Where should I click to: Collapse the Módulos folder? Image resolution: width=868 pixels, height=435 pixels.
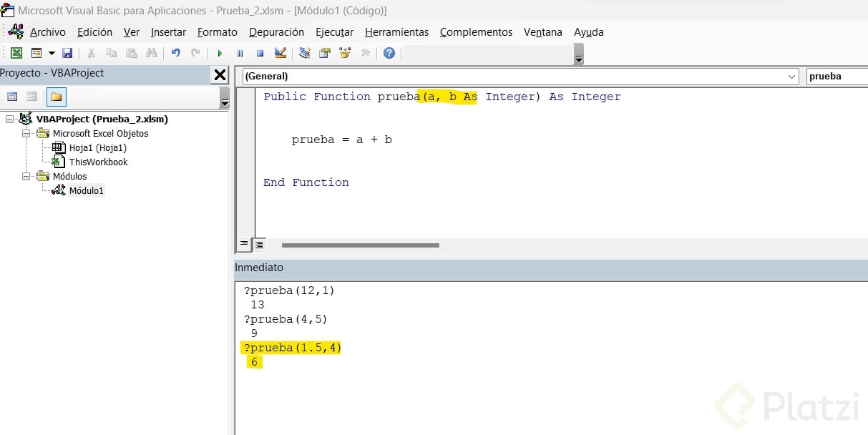click(26, 177)
